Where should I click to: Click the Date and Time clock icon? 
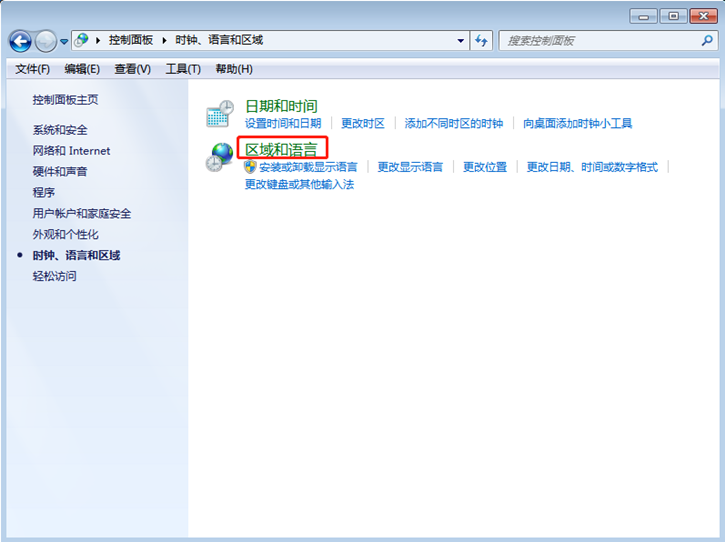click(219, 113)
